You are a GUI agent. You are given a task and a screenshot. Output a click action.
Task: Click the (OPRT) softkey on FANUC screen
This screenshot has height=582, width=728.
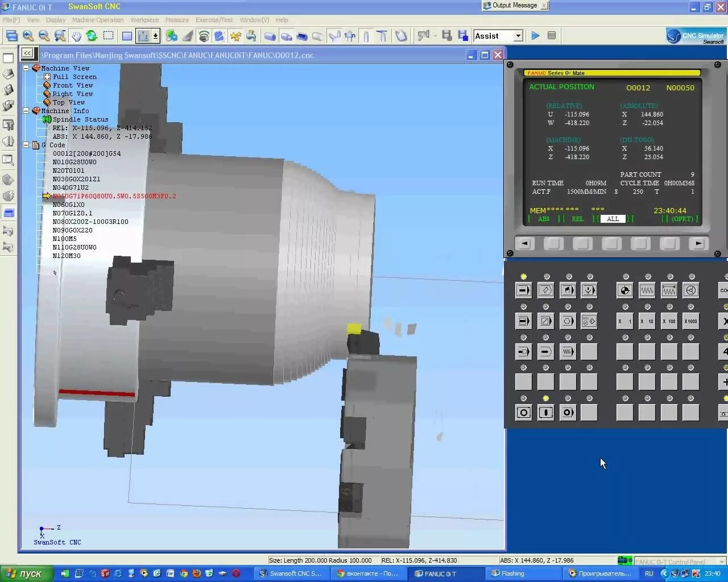tap(682, 219)
